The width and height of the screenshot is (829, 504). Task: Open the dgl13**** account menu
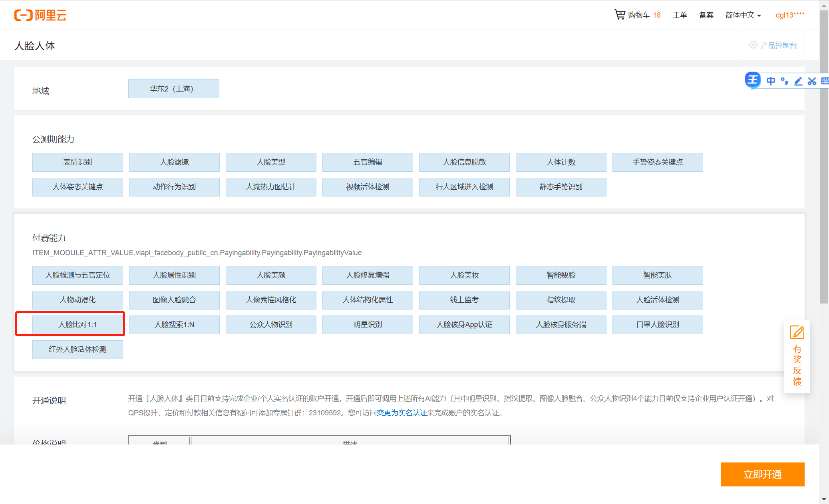789,15
